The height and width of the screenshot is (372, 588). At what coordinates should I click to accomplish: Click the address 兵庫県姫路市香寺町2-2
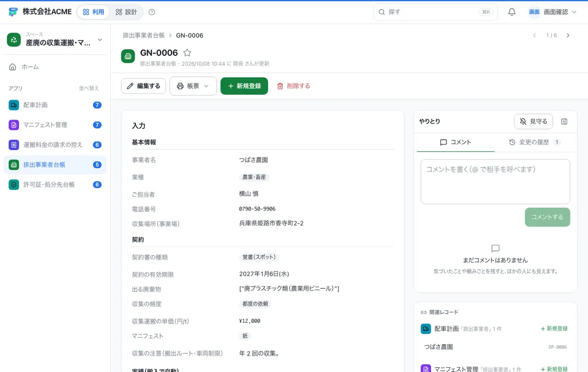coord(271,223)
